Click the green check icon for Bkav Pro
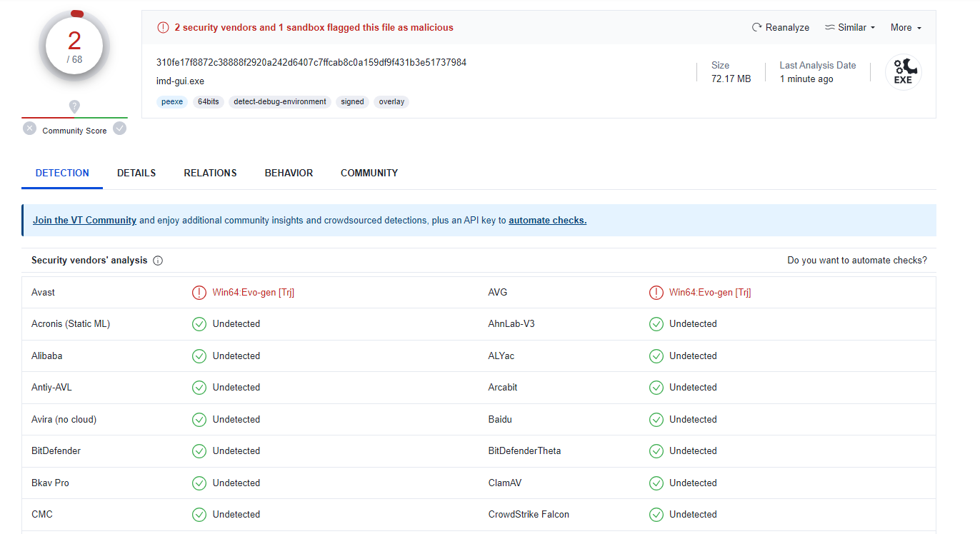980x534 pixels. point(199,483)
